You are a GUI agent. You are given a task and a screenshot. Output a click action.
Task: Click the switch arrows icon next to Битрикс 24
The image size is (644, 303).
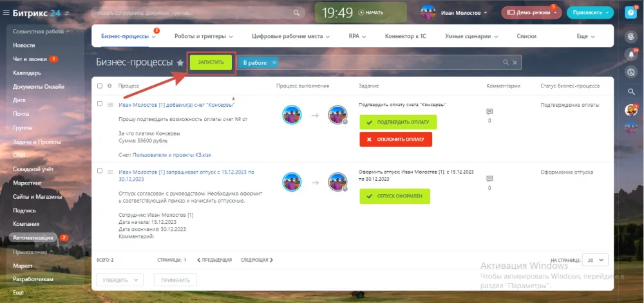click(x=68, y=14)
